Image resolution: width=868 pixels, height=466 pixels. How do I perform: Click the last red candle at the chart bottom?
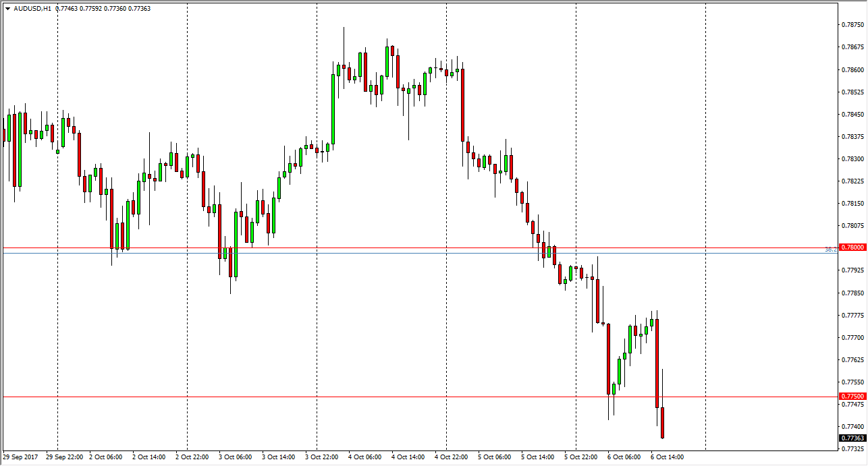[663, 423]
